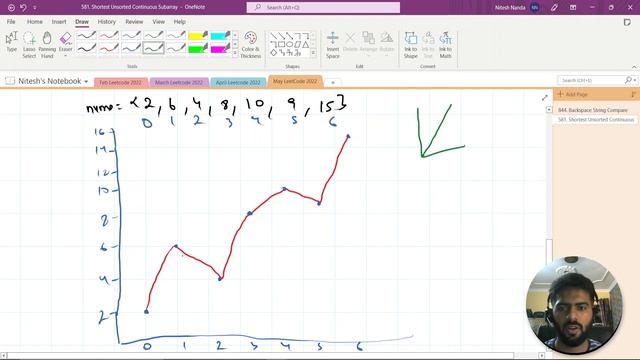
Task: Click sort pages icon beside Add Page
Action: click(633, 94)
